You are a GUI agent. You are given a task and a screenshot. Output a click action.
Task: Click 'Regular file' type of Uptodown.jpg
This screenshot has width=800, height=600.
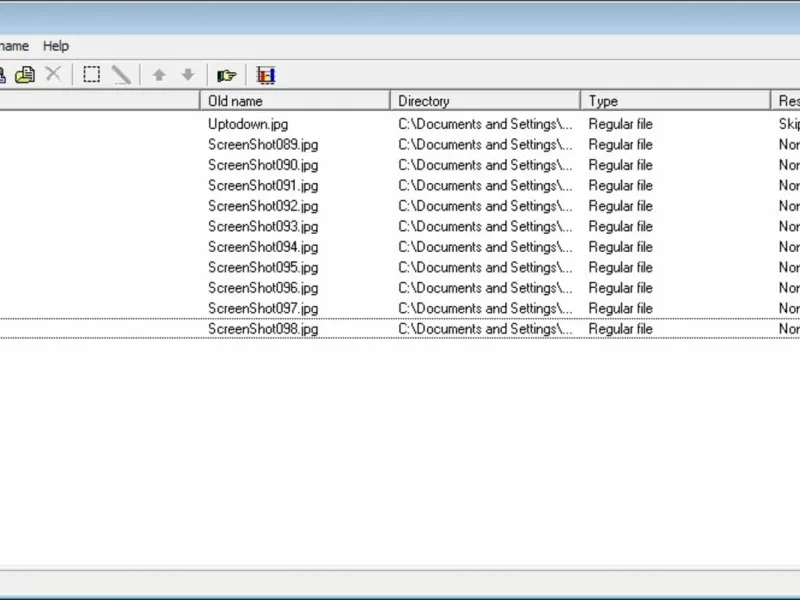pos(620,124)
